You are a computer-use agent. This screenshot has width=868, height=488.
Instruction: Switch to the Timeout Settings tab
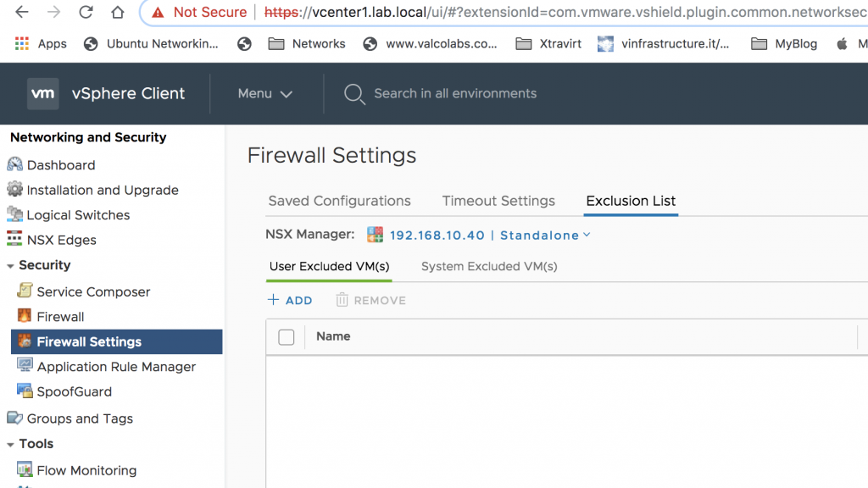(498, 201)
